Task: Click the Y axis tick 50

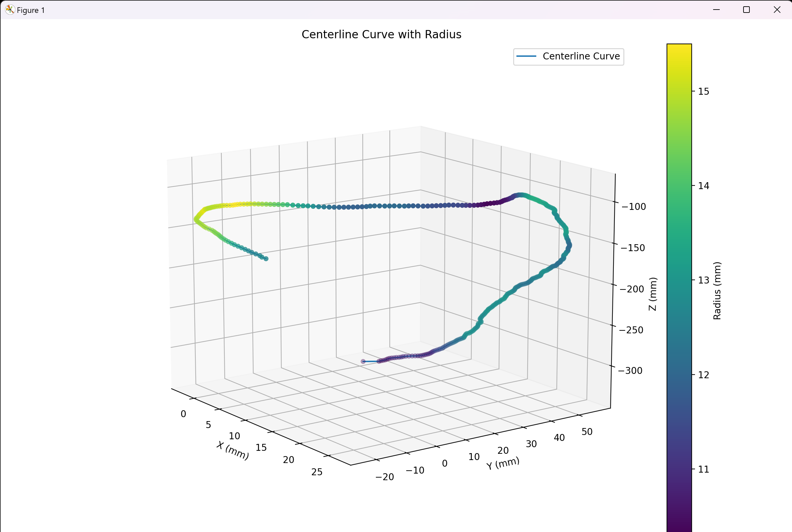Action: click(587, 432)
